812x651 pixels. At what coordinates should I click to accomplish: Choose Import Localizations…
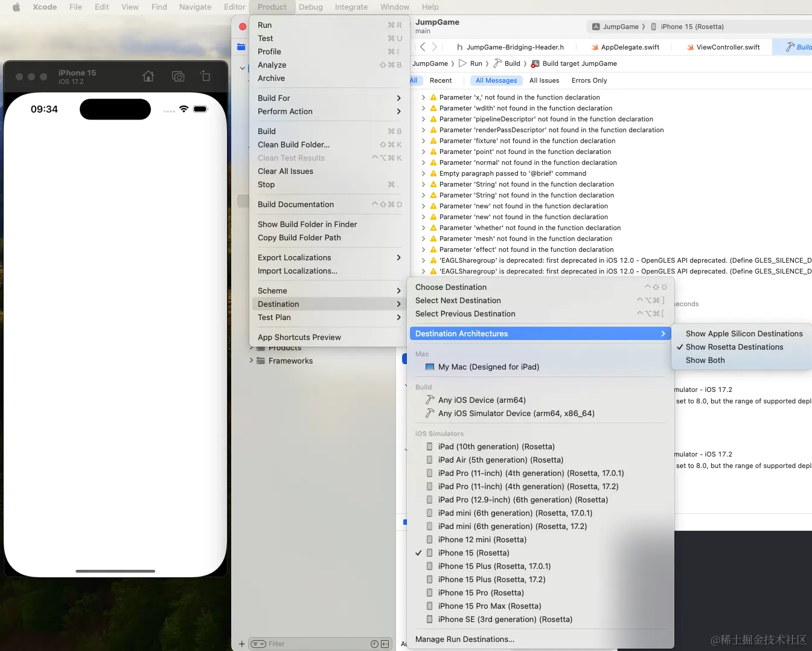tap(330, 271)
